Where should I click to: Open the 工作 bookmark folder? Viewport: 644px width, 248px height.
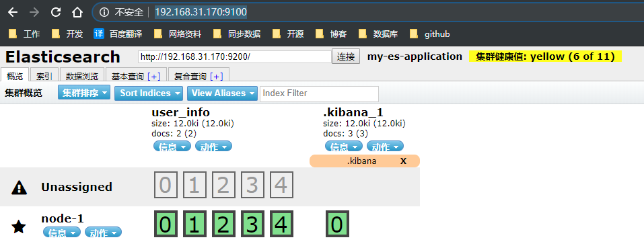25,34
